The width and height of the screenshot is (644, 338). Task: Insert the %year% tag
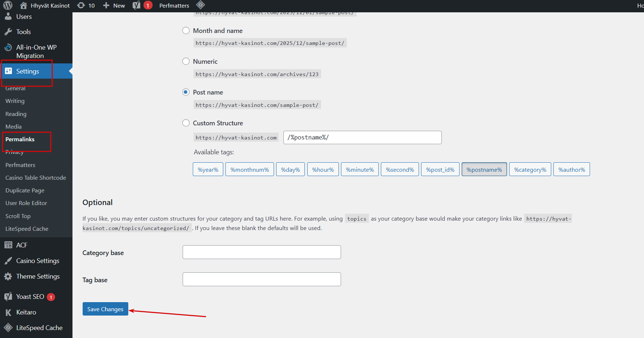tap(208, 169)
